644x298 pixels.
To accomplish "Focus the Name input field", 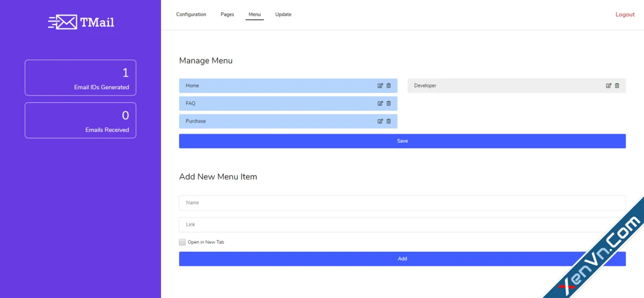I will coord(402,203).
